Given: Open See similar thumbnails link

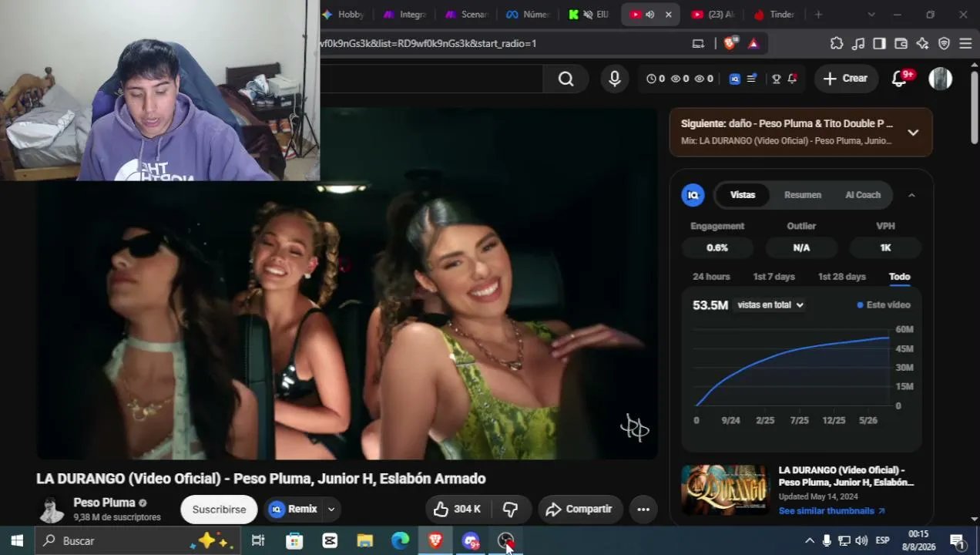Looking at the screenshot, I should pos(832,511).
